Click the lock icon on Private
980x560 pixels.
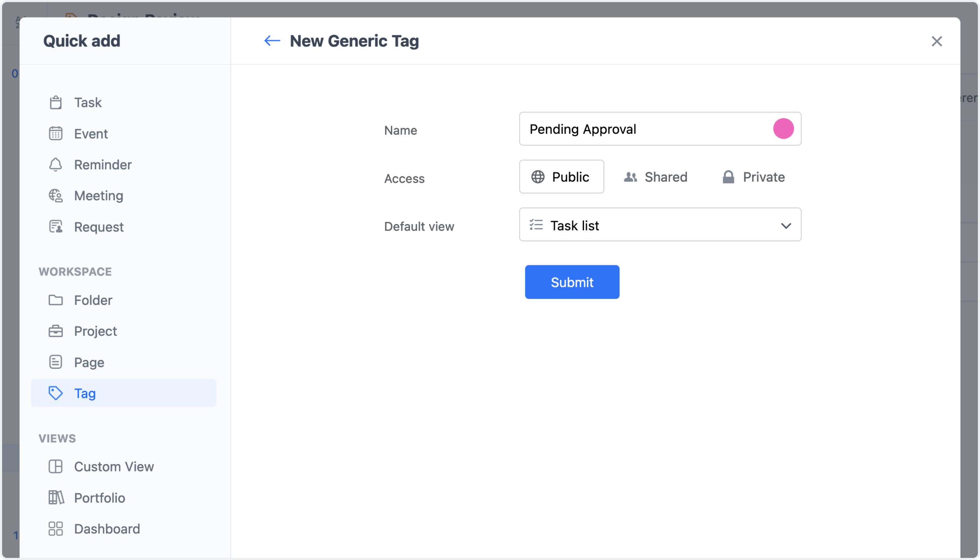click(x=728, y=177)
